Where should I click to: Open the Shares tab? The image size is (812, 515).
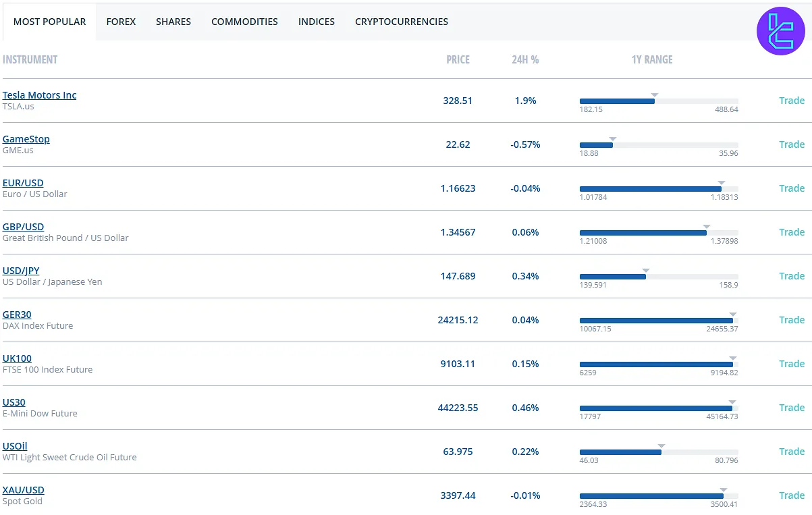pos(173,22)
